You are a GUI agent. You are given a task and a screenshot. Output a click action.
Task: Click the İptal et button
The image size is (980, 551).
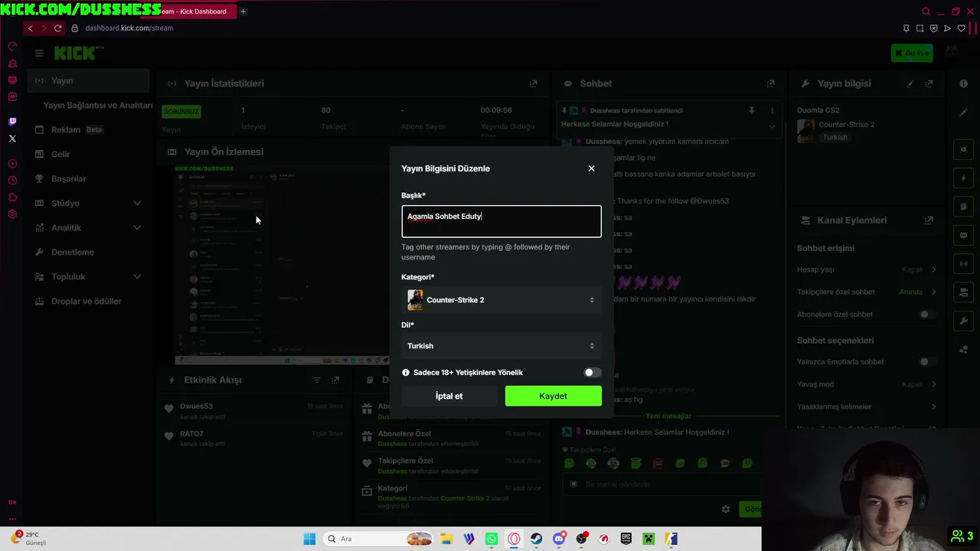coord(449,396)
